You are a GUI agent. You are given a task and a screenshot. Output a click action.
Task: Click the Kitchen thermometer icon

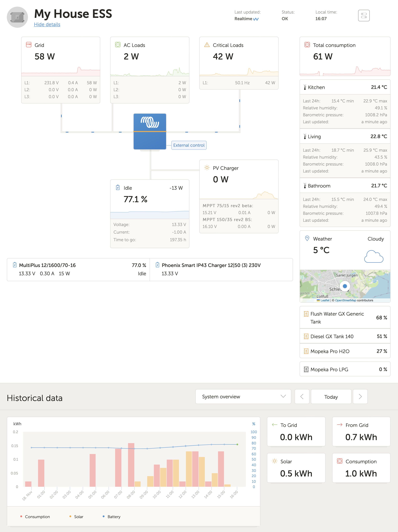click(305, 87)
